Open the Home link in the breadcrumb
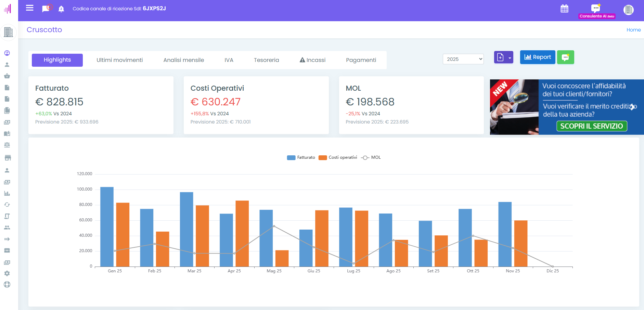 click(x=634, y=30)
